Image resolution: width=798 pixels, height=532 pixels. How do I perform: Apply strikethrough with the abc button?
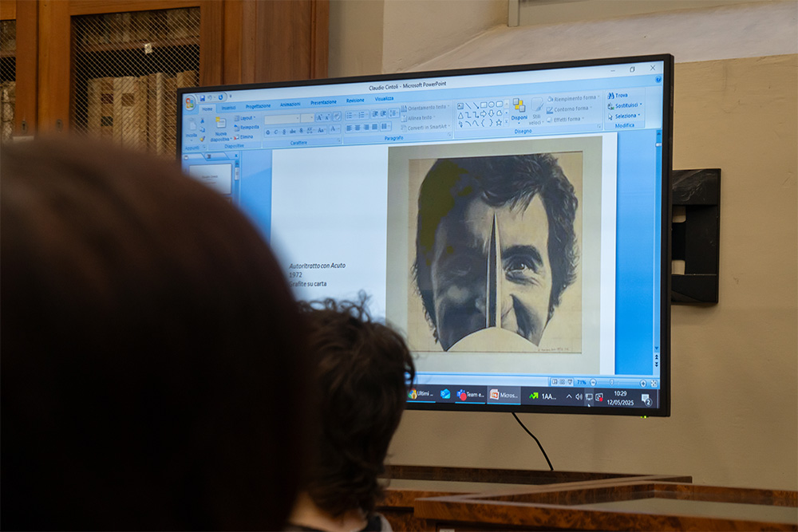(293, 132)
